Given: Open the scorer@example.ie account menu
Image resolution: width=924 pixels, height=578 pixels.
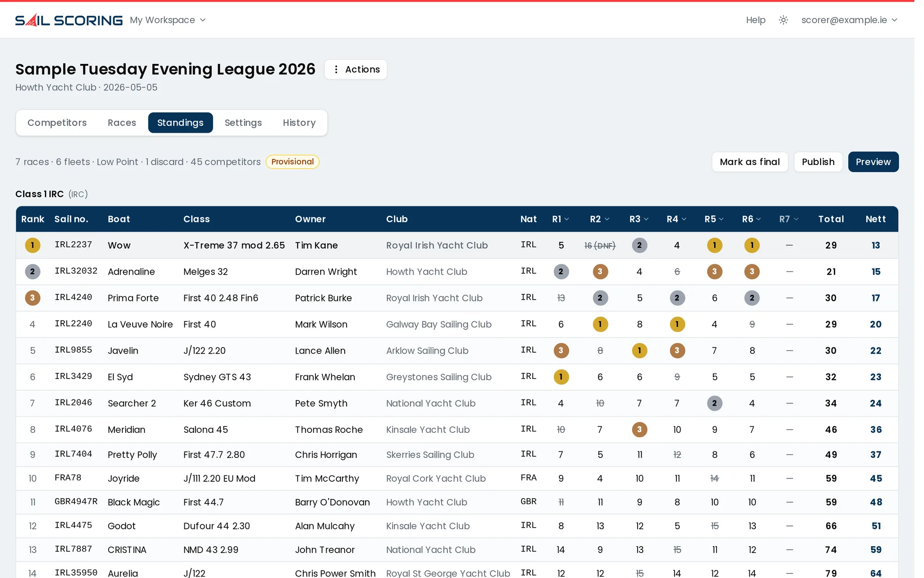Looking at the screenshot, I should (x=849, y=20).
